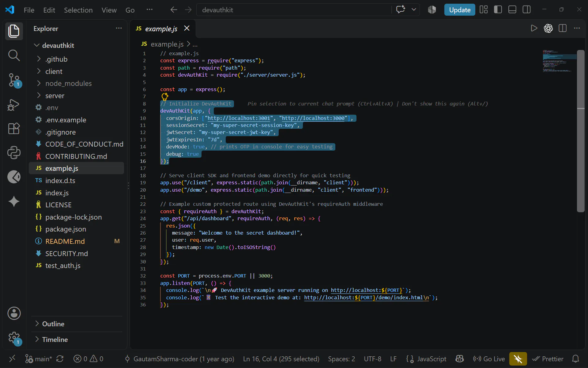Screen dimensions: 588x368
Task: Open Source Control view with badge
Action: (x=14, y=80)
